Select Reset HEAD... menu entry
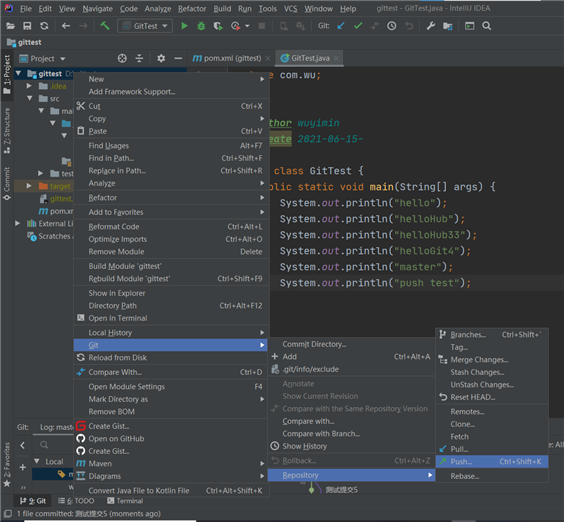 492,397
